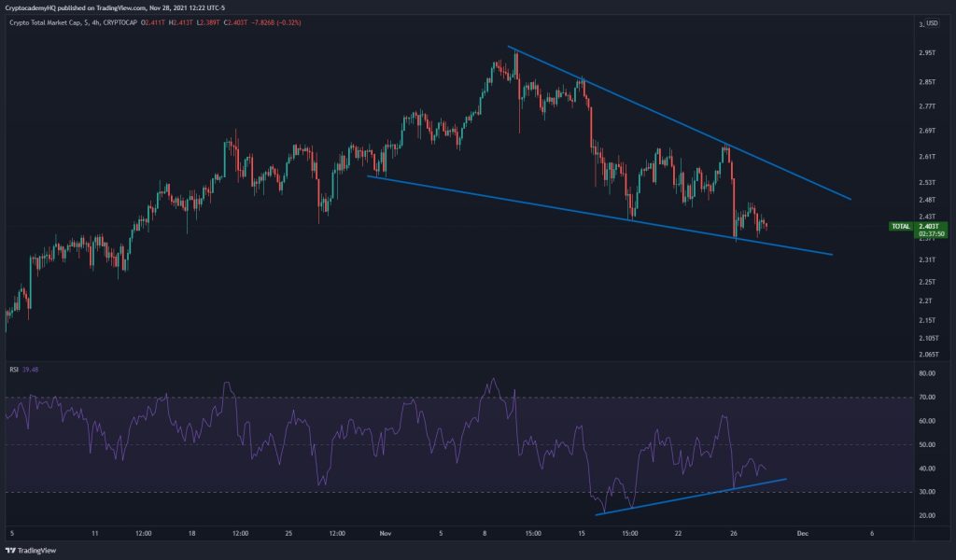Click the 2.31T level on price scale
956x560 pixels.
point(927,259)
